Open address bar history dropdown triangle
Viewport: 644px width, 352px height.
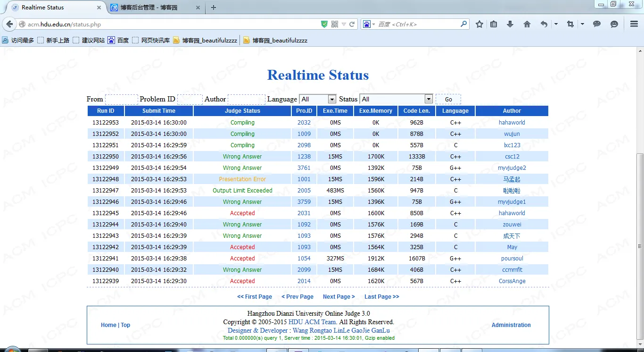(344, 24)
